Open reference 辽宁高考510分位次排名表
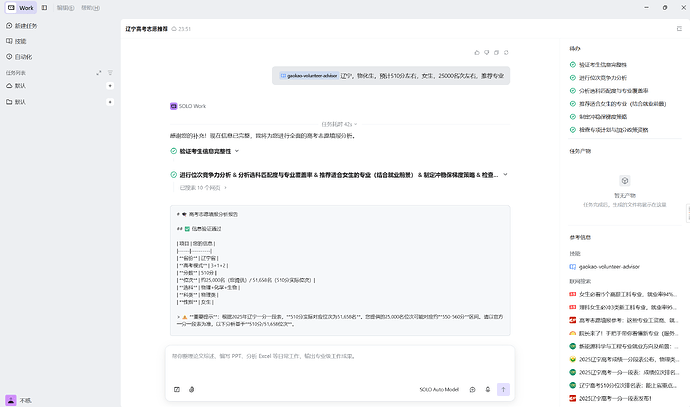The height and width of the screenshot is (407, 690). (x=624, y=385)
